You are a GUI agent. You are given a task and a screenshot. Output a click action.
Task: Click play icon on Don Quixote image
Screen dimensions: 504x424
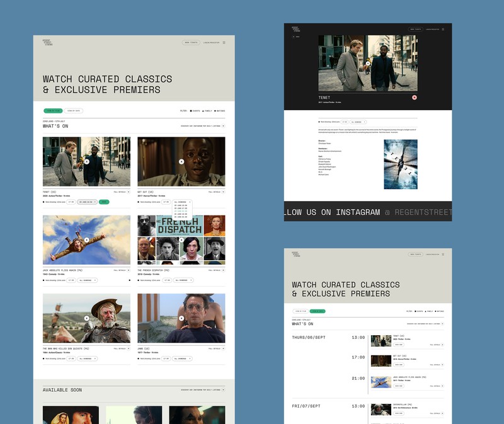click(86, 317)
